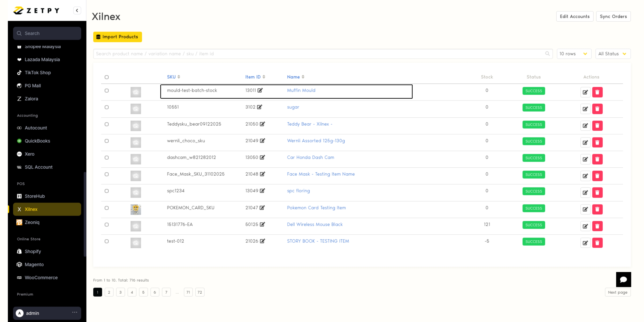
Task: Open admin options three-dot menu
Action: (74, 312)
